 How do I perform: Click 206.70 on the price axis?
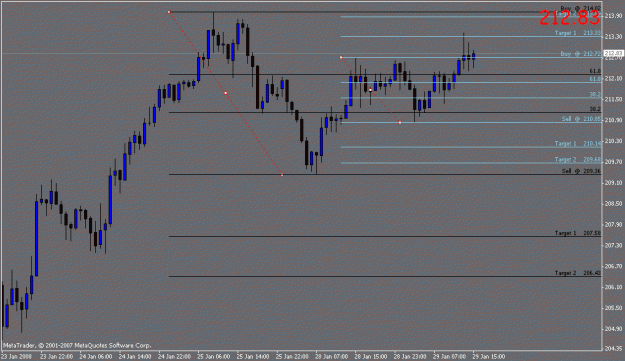(x=613, y=266)
